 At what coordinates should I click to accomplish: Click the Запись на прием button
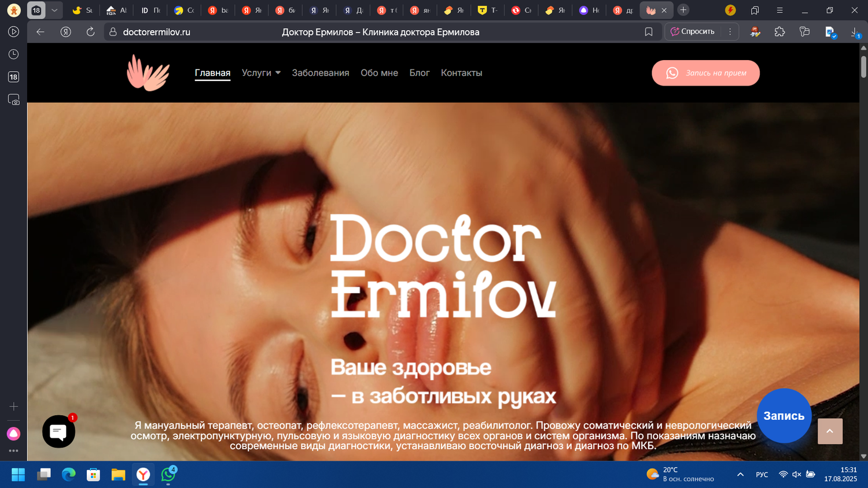coord(705,73)
